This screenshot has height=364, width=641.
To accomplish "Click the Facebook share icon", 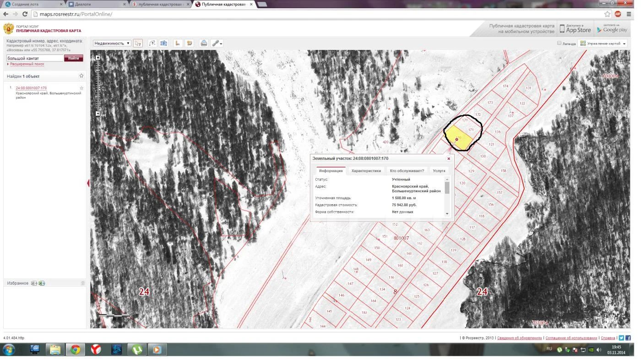I will coord(628,338).
